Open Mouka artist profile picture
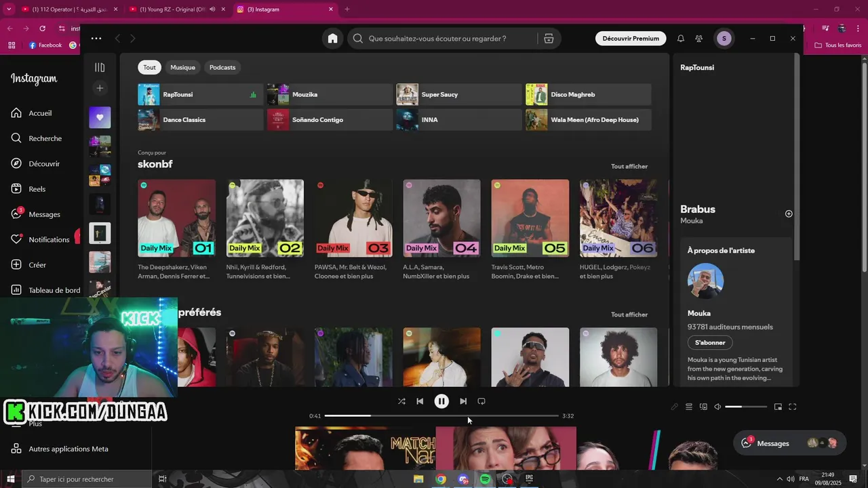The height and width of the screenshot is (488, 868). (705, 281)
